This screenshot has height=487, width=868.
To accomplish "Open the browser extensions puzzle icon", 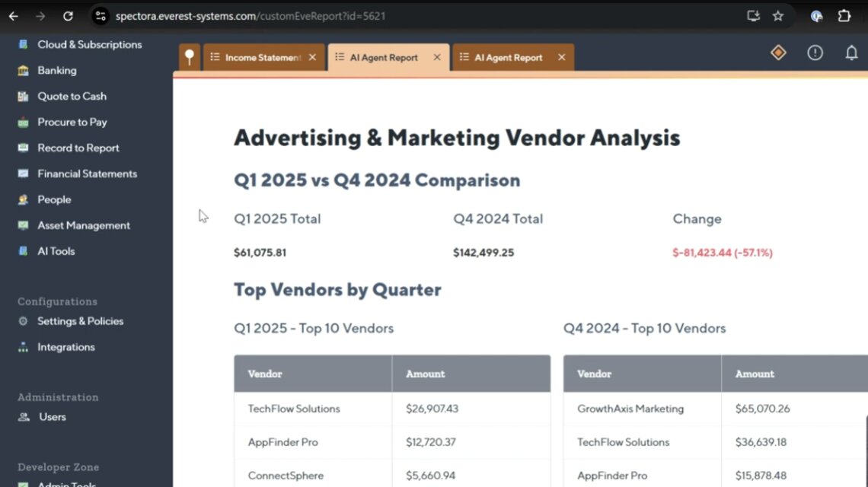I will tap(844, 16).
